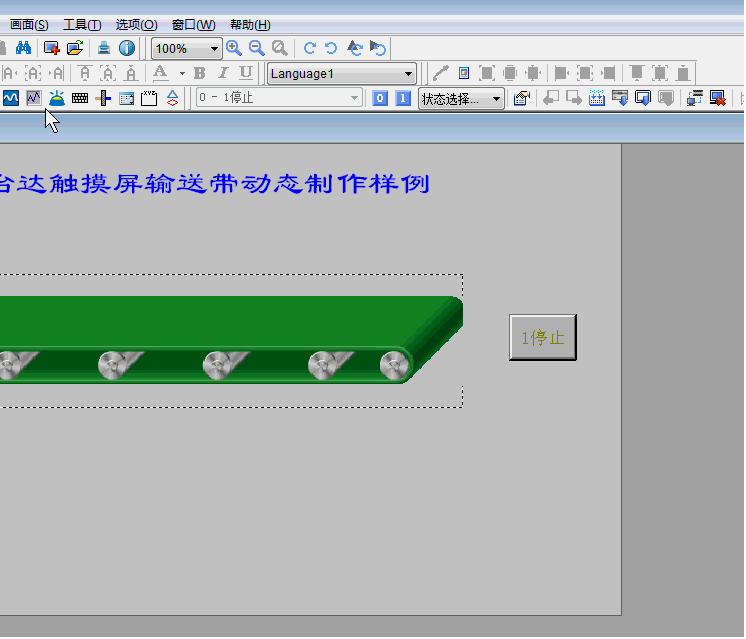Click the flip with right-triangle icon
Screen dimensions: 746x639
tap(378, 48)
